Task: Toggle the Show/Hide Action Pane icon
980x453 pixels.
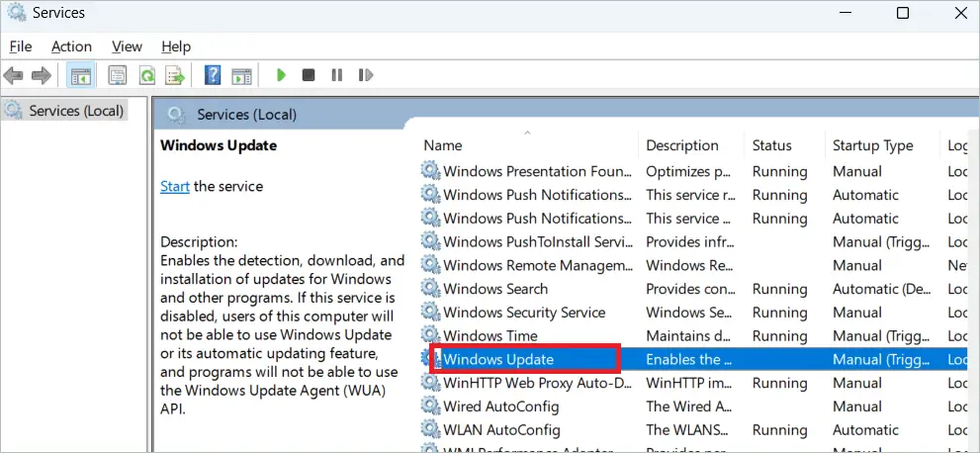Action: pyautogui.click(x=242, y=75)
